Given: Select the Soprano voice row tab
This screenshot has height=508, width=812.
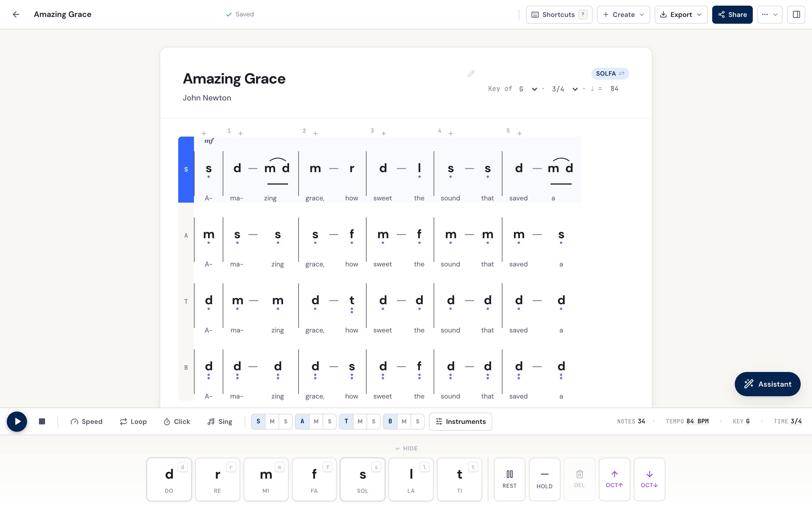Looking at the screenshot, I should click(x=186, y=169).
